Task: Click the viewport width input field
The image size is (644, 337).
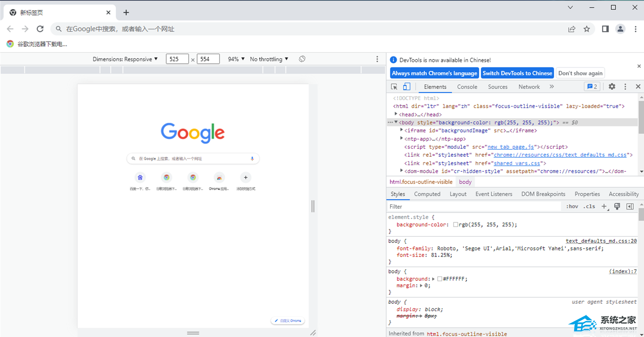Action: pyautogui.click(x=177, y=59)
